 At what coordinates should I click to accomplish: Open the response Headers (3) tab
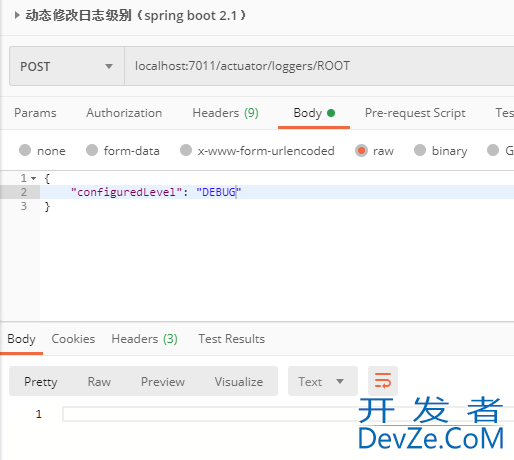[x=144, y=339]
